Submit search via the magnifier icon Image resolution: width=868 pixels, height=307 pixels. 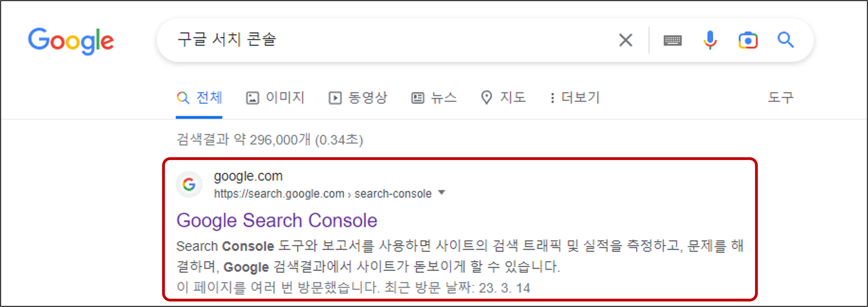tap(785, 40)
